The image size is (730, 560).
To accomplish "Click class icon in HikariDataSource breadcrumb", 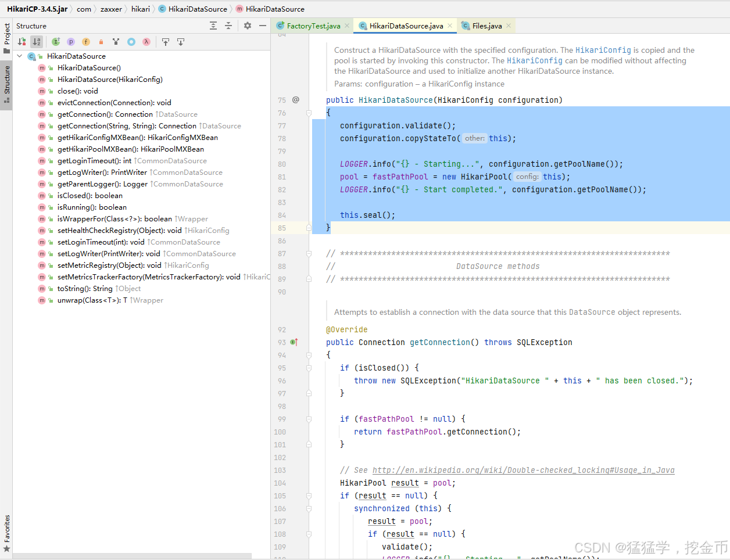I will pos(162,9).
